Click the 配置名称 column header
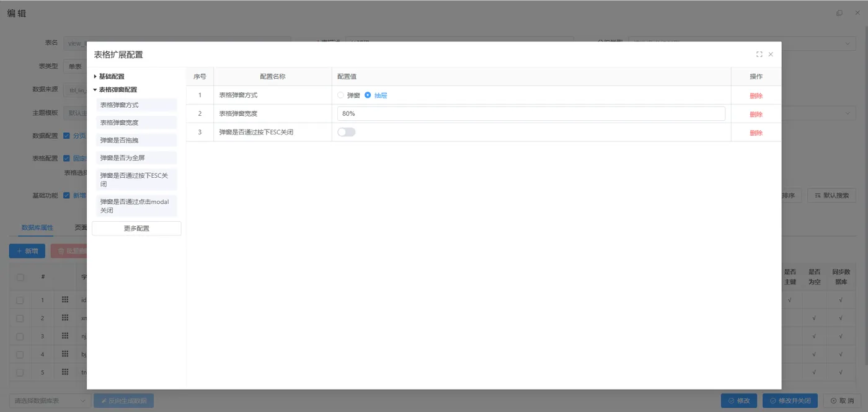The image size is (868, 412). pyautogui.click(x=273, y=76)
